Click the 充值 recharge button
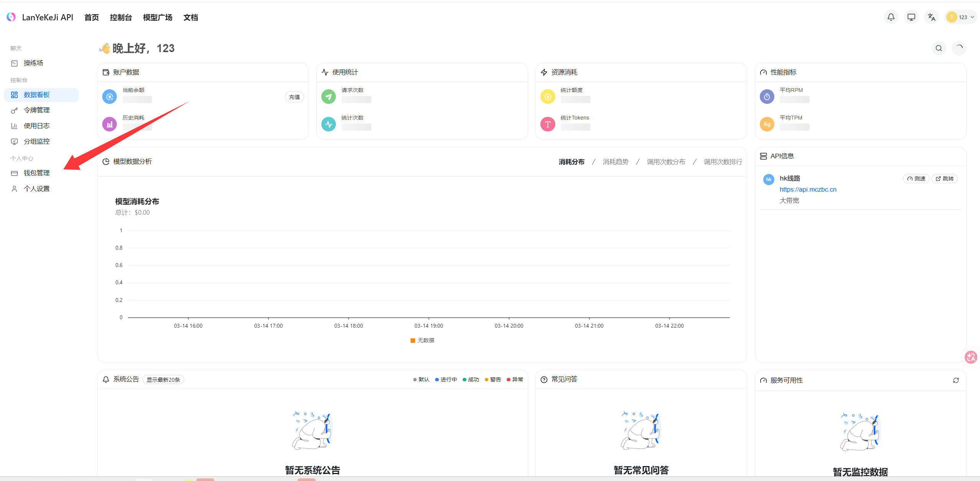 click(x=294, y=97)
